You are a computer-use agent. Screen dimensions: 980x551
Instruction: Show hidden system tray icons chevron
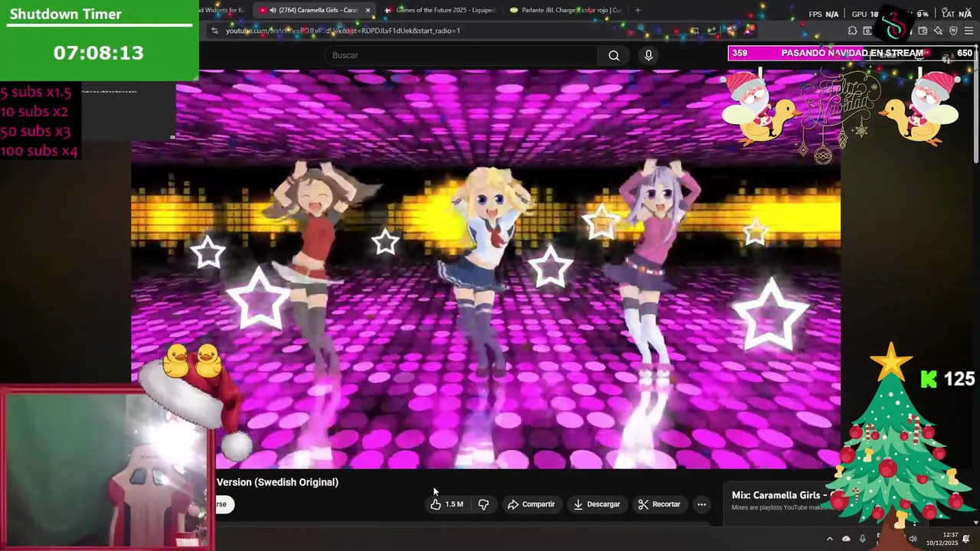pos(829,539)
